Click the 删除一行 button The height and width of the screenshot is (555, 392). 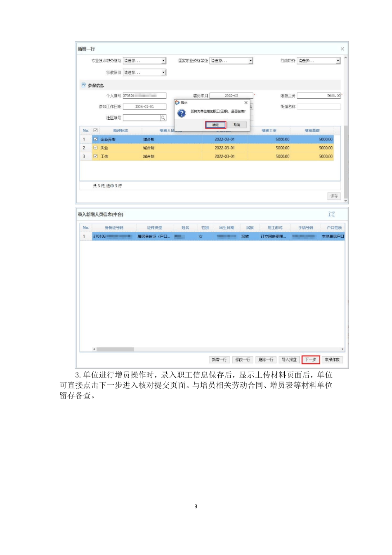[x=266, y=360]
